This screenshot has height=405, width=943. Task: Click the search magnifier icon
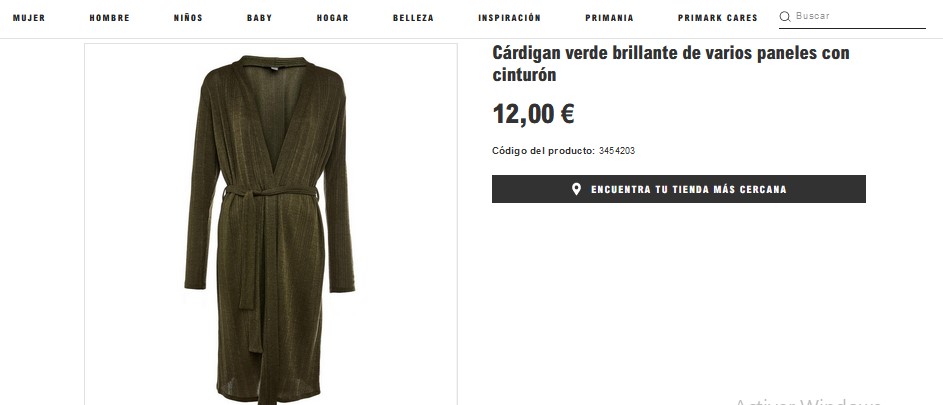pos(785,17)
